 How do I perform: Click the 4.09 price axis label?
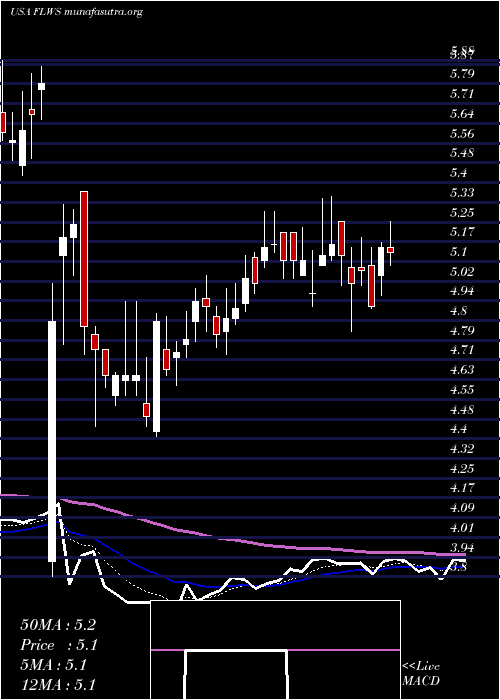[462, 508]
